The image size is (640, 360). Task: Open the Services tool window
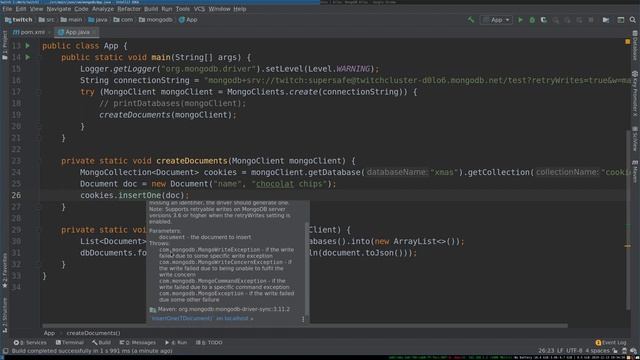tap(30, 343)
